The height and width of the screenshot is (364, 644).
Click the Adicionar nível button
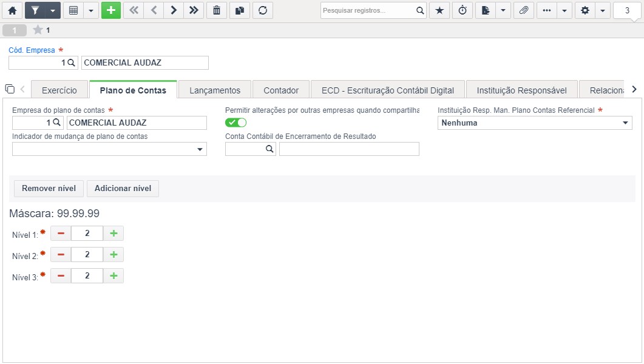123,188
